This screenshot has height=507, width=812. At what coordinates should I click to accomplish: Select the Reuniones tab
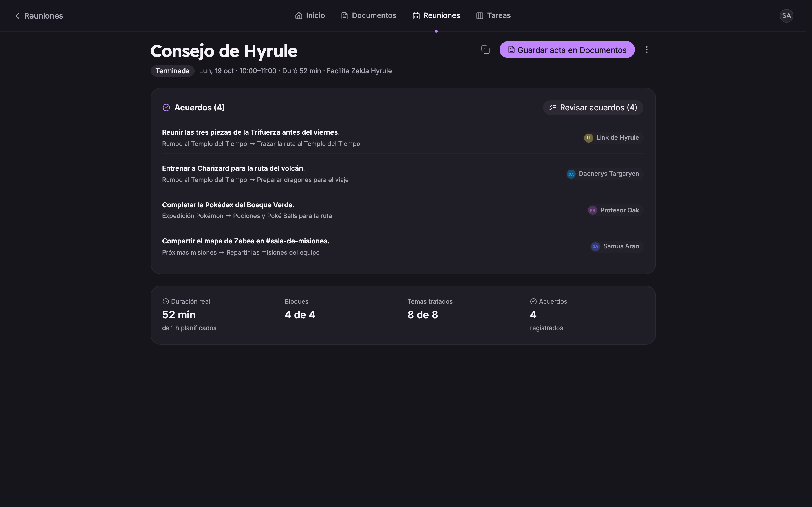pyautogui.click(x=436, y=15)
